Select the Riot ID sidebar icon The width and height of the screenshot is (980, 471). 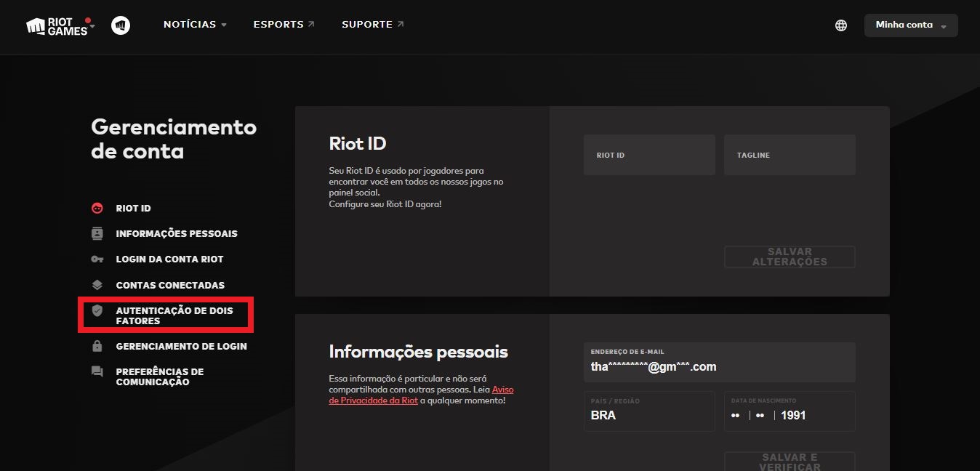[x=97, y=208]
